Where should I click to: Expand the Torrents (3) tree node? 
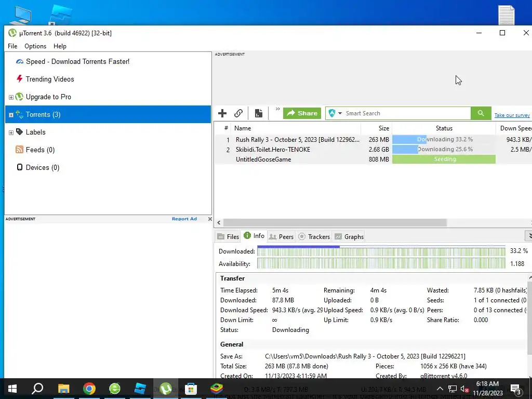11,115
